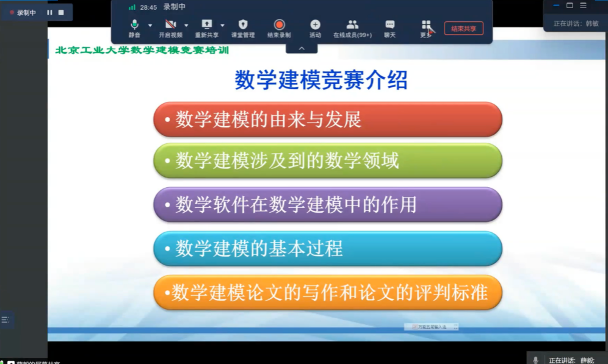This screenshot has height=364, width=608.
Task: Open the left sidebar list icon
Action: [6, 319]
